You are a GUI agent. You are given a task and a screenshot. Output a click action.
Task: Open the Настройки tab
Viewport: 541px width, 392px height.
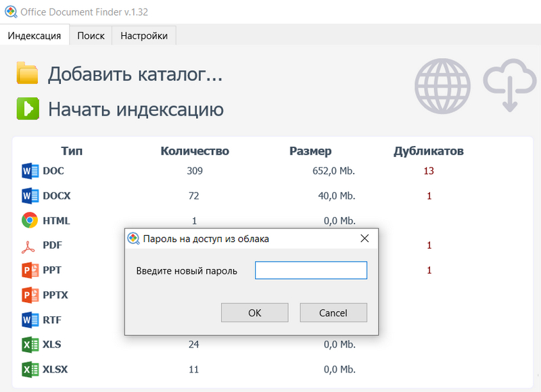pyautogui.click(x=144, y=36)
